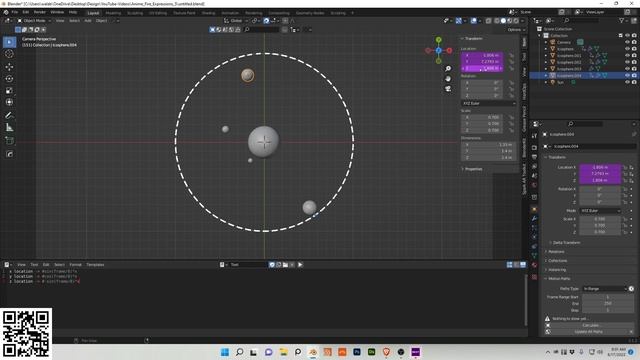Select the combined Transform tool
The width and height of the screenshot is (640, 360).
(9, 102)
